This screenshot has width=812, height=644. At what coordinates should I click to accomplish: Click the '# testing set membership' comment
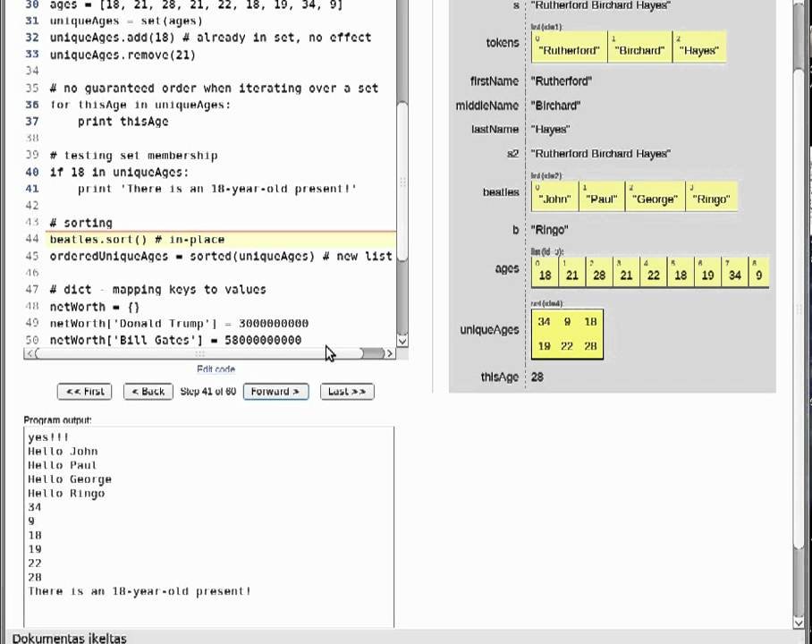133,156
